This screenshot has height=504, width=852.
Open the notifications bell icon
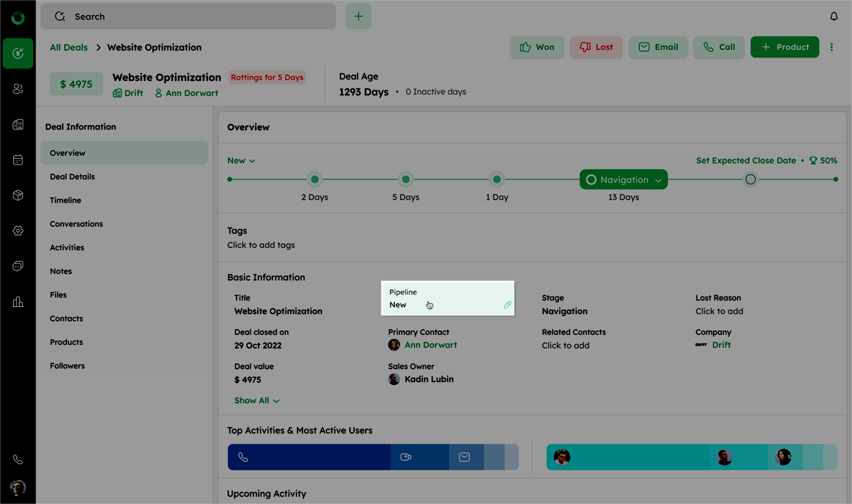tap(834, 16)
